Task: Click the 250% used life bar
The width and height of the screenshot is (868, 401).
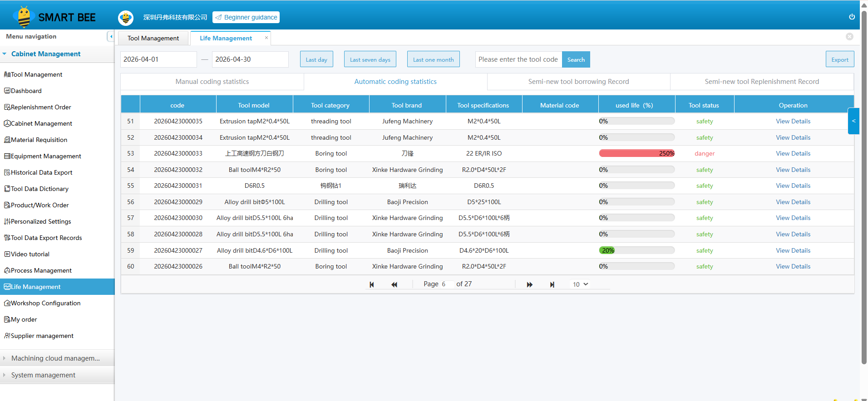Action: [636, 153]
